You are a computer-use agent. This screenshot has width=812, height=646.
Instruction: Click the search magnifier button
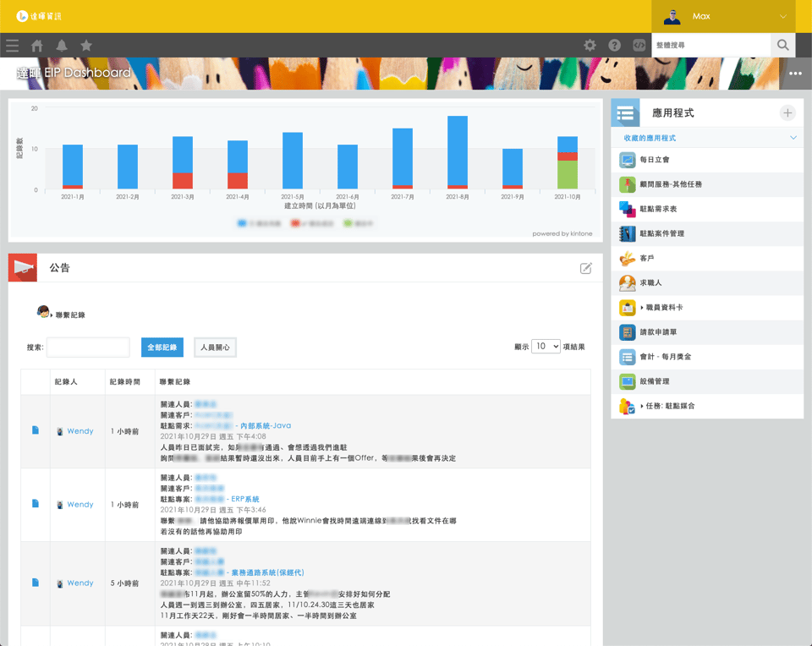point(782,46)
